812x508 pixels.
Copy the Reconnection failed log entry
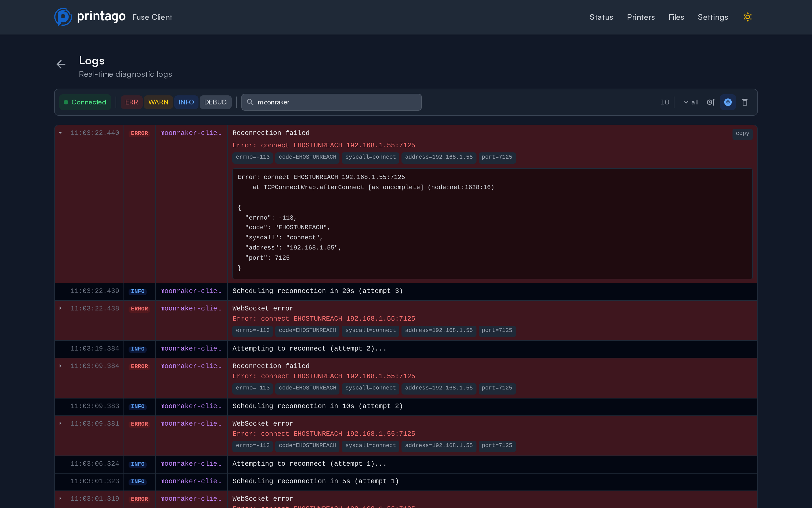[x=742, y=133]
